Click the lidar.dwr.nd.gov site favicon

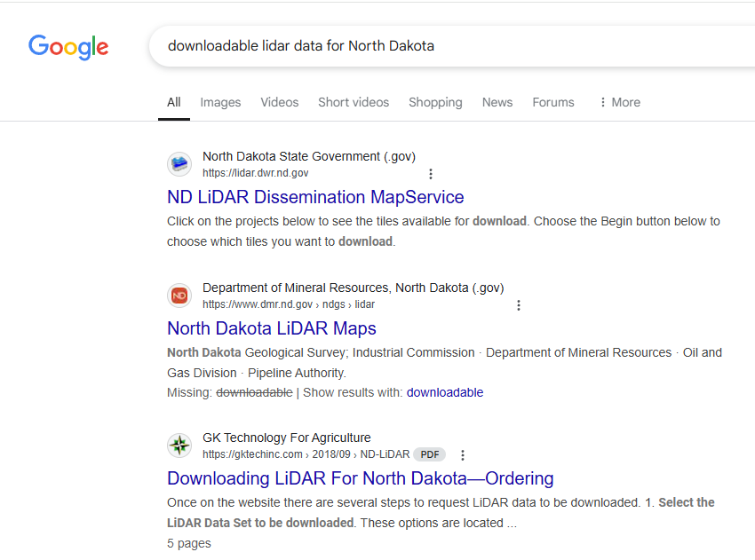179,164
